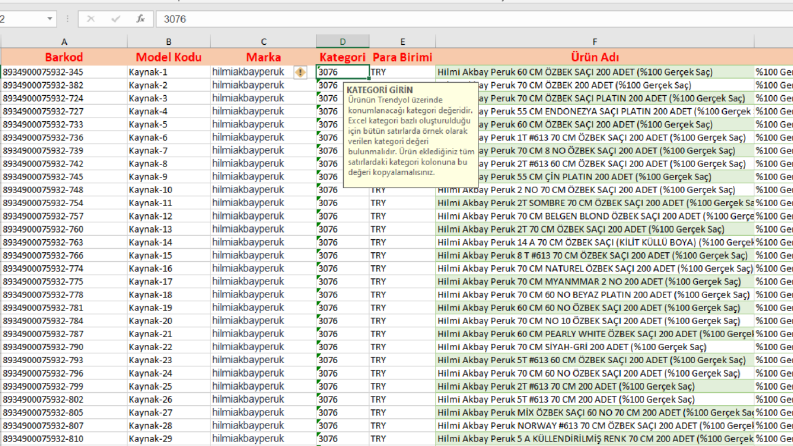The height and width of the screenshot is (446, 793).
Task: Select the 3076 cell in Kaynak-11 row
Action: pos(342,203)
